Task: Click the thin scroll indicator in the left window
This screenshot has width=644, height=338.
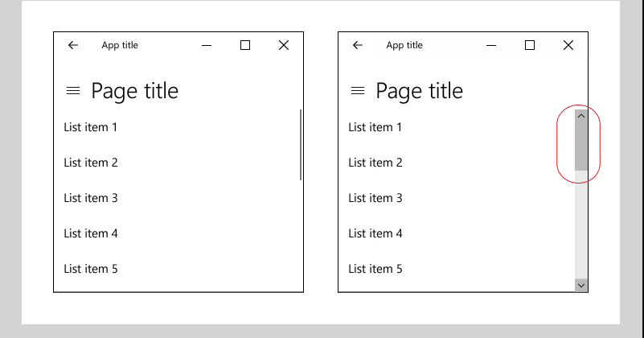Action: (301, 145)
